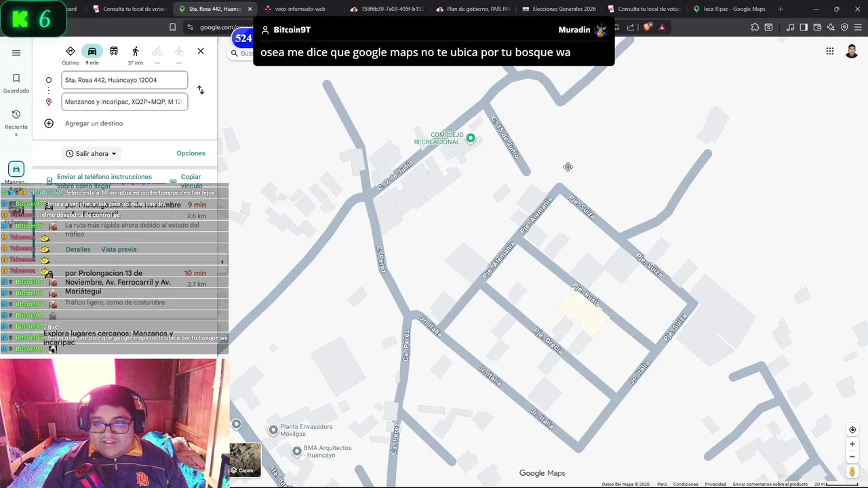Click Enviar al teléfono instrucciones link
This screenshot has width=868, height=488.
tap(104, 181)
